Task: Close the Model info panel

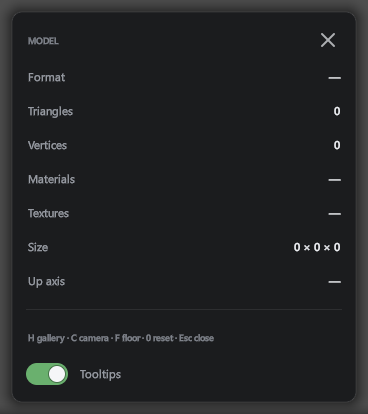Action: click(x=328, y=40)
